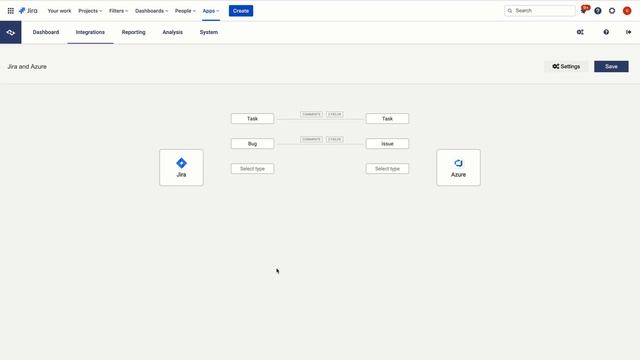This screenshot has width=640, height=360.
Task: Open the Jira-side Task type selector
Action: pos(252,119)
